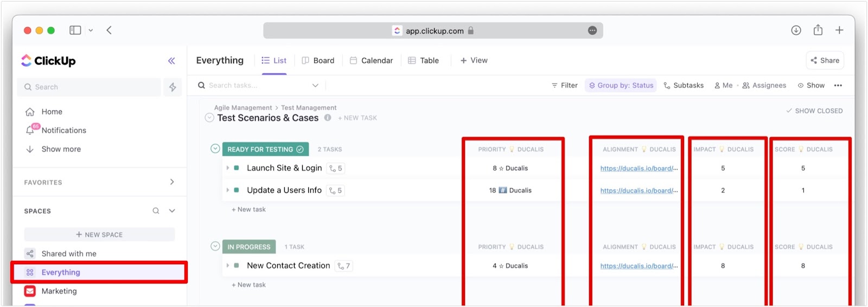This screenshot has height=307, width=868.
Task: Click the ClickUp logo
Action: tap(48, 61)
